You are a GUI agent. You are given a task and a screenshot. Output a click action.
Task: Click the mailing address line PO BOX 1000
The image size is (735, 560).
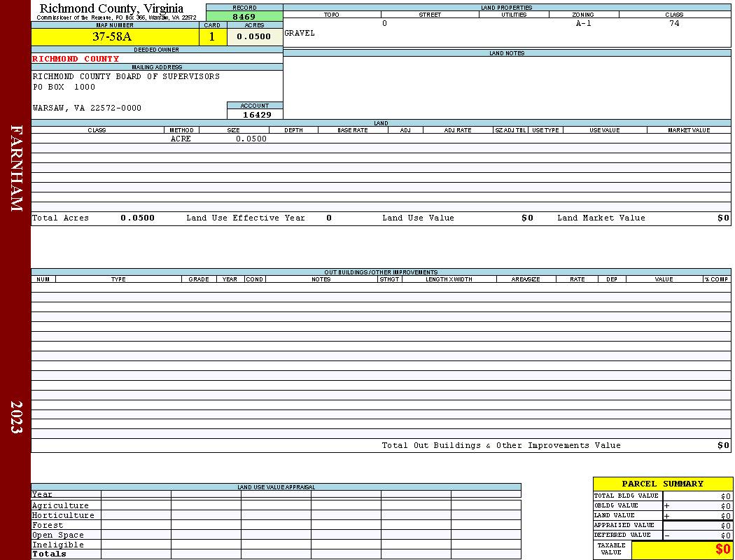tap(64, 87)
